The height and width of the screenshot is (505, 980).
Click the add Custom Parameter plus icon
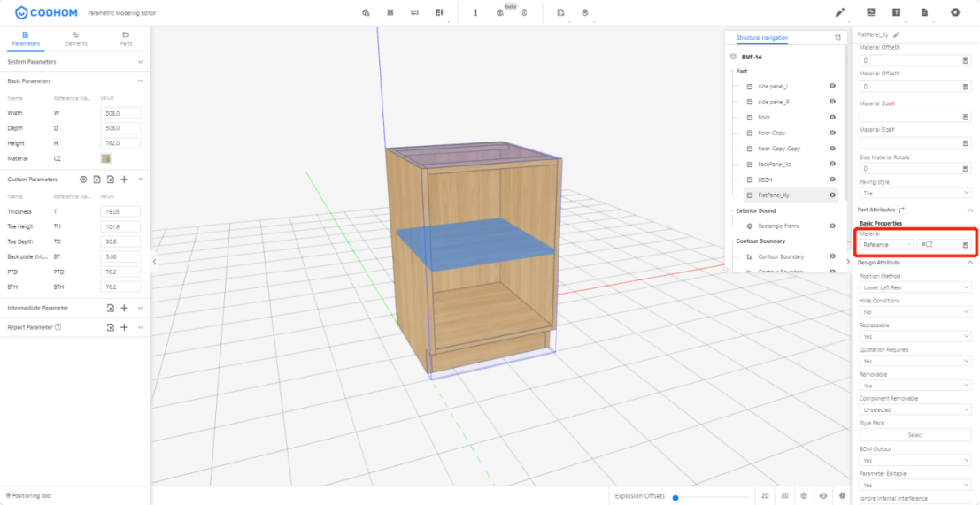[x=125, y=179]
